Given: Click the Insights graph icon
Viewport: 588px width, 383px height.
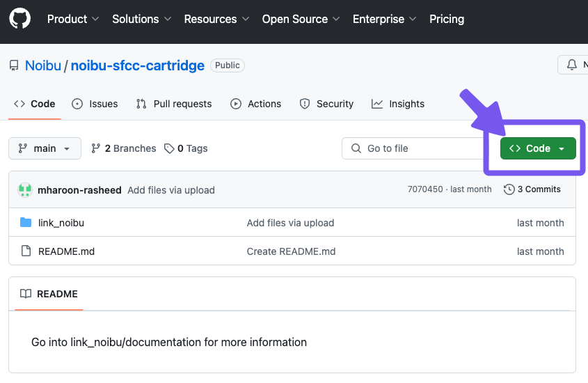Looking at the screenshot, I should [377, 104].
